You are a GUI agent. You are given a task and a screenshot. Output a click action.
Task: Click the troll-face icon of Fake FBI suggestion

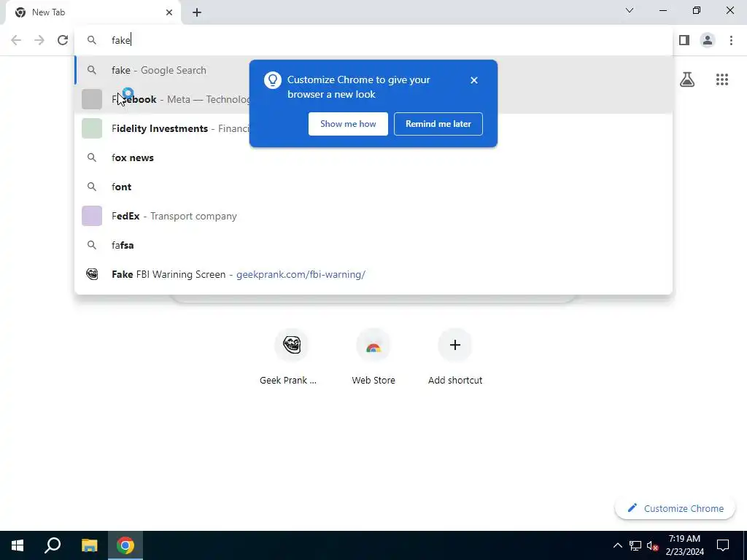92,274
